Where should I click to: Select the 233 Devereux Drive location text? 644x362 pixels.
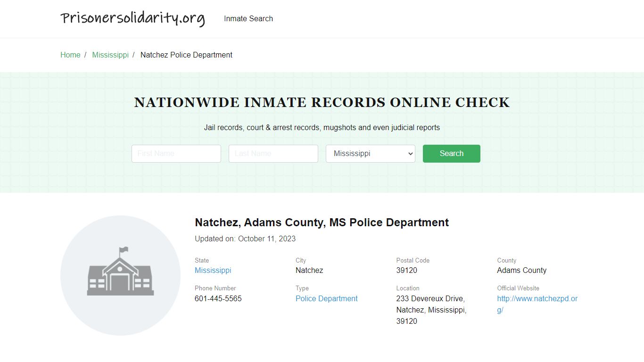coord(431,310)
